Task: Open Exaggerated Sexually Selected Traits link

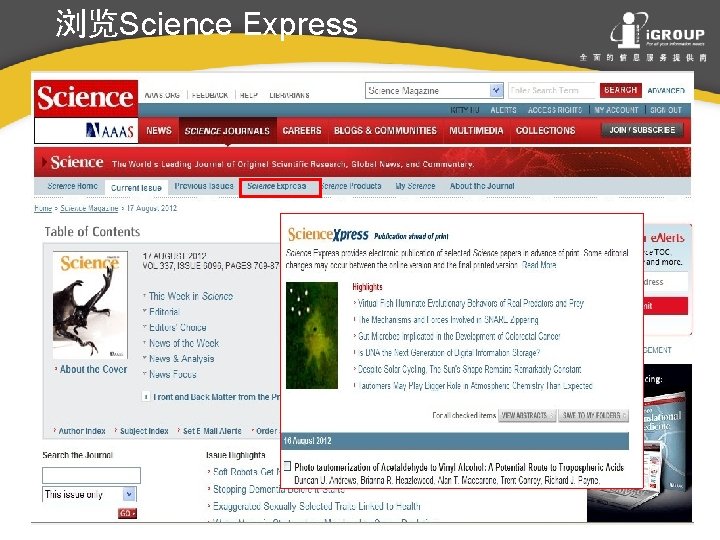Action: click(317, 506)
